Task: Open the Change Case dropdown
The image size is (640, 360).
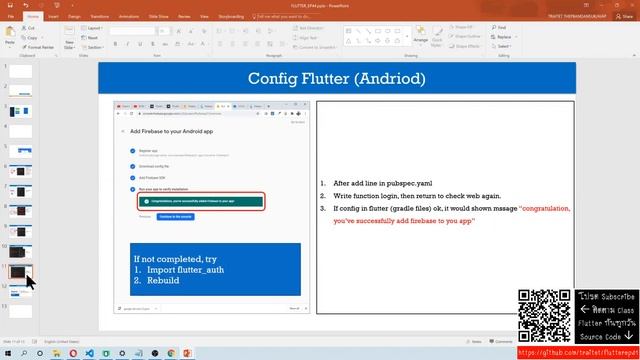Action: point(191,44)
